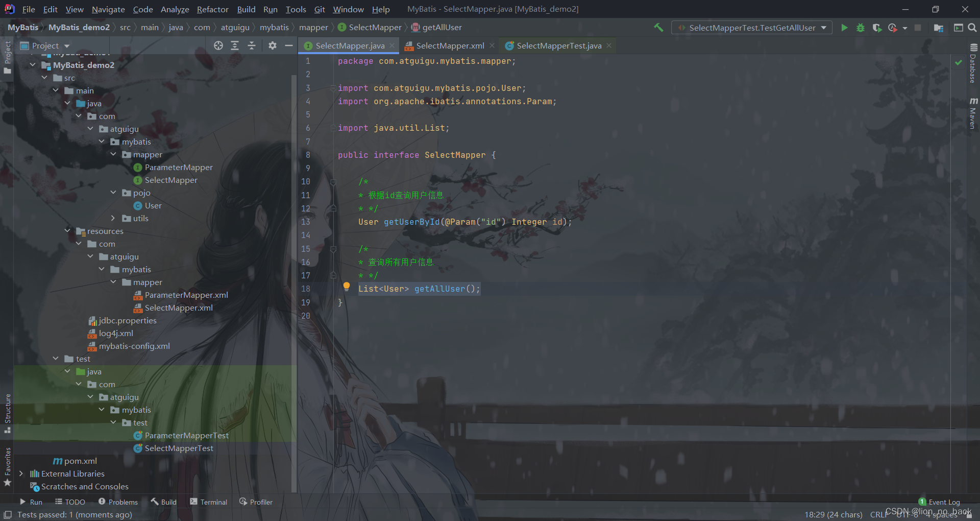Screen dimensions: 980x521
Task: Toggle the Structure tool window
Action: (7, 413)
